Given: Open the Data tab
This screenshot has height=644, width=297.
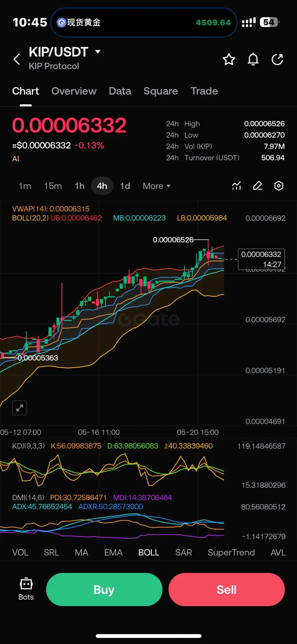Looking at the screenshot, I should click(x=120, y=91).
